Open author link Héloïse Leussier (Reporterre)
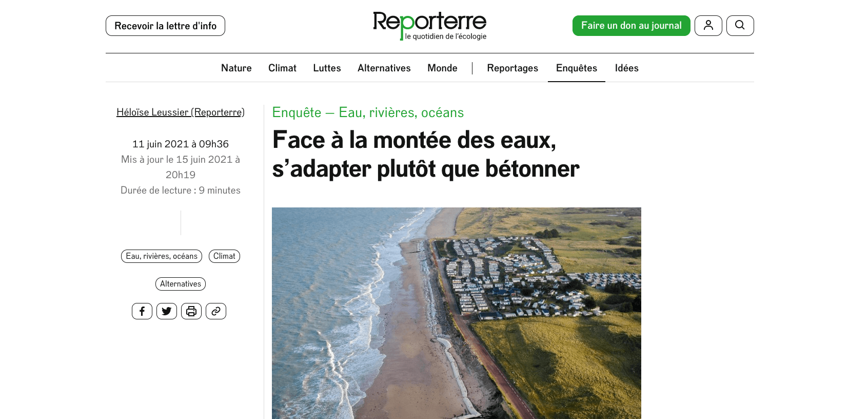Image resolution: width=868 pixels, height=419 pixels. point(181,112)
